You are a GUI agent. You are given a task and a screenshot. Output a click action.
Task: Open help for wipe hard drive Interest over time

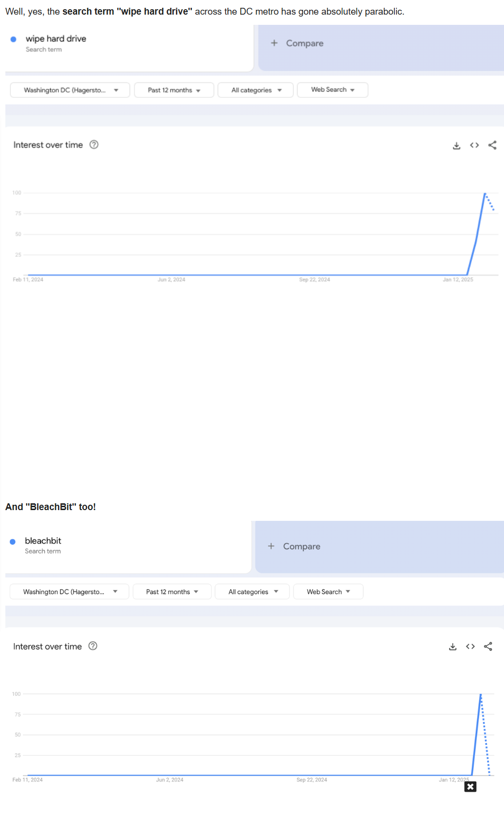[94, 145]
